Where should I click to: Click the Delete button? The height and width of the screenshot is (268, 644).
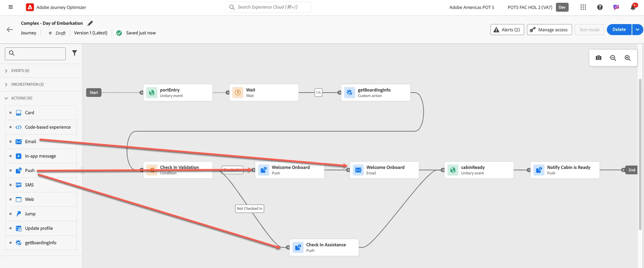pos(619,30)
